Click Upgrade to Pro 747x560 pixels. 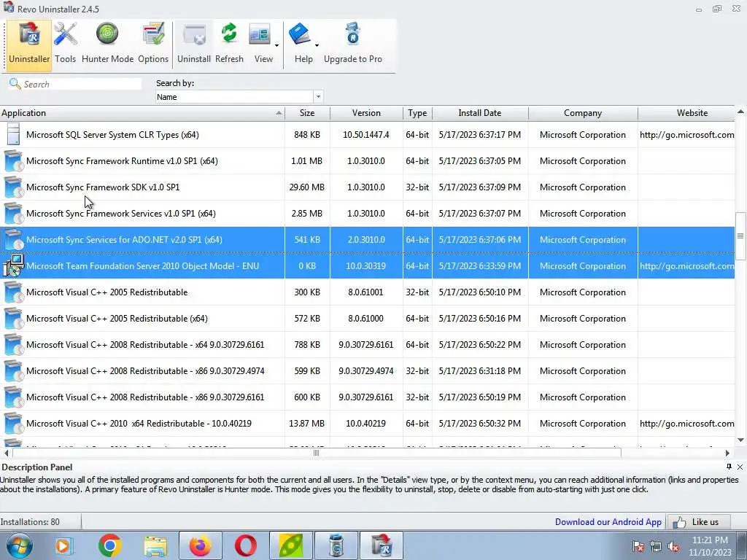pos(353,44)
